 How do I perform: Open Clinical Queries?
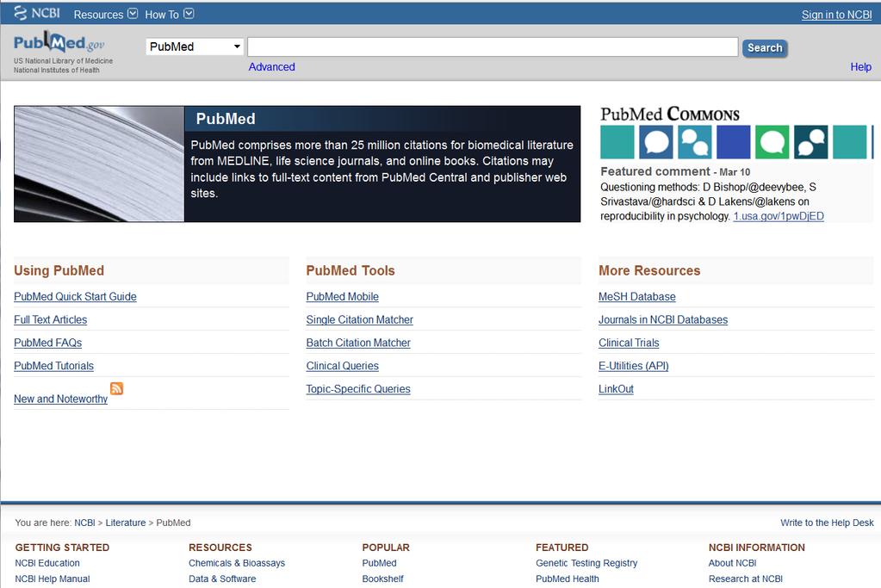(x=342, y=366)
